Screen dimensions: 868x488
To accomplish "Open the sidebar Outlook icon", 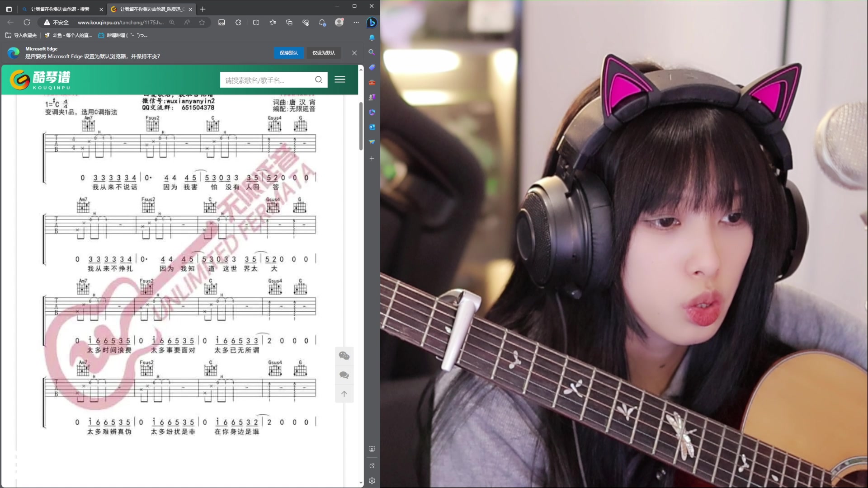I will 372,127.
